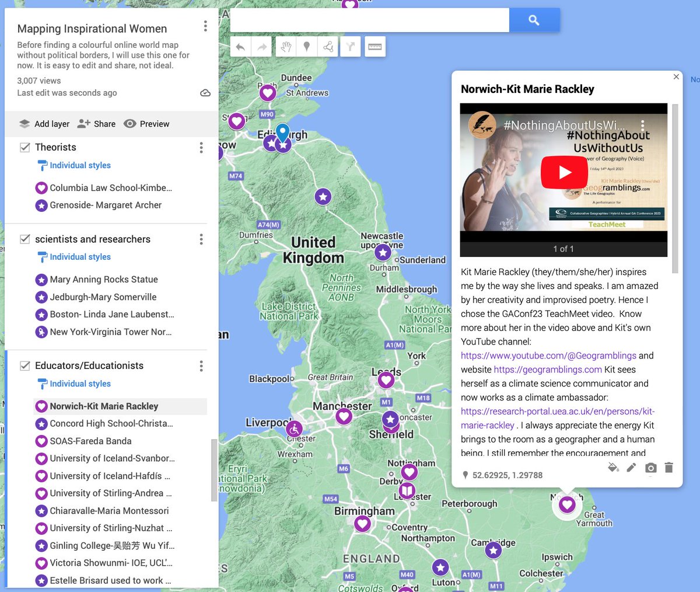The image size is (700, 592).
Task: Open the placemark style paint bucket
Action: [612, 468]
